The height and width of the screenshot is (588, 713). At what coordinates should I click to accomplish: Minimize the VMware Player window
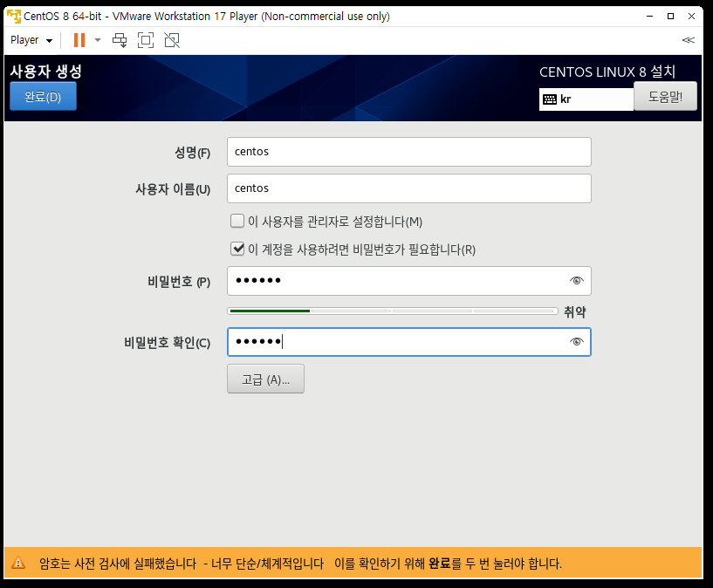(650, 17)
